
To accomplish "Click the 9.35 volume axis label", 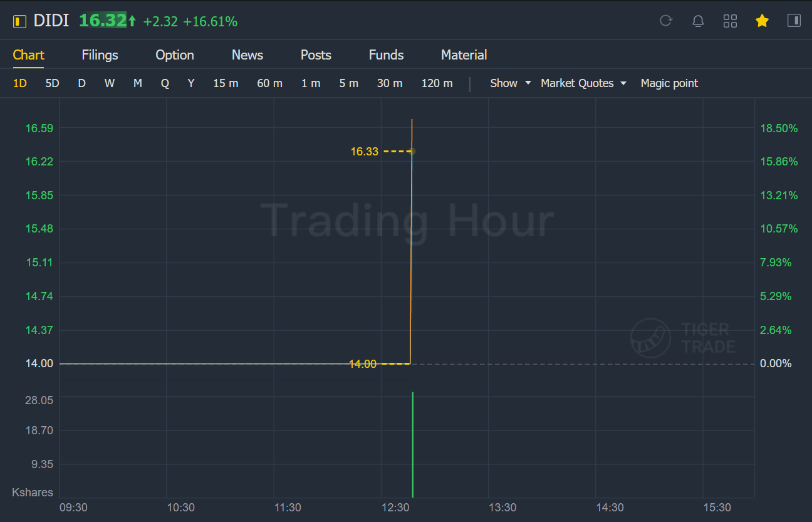I will [x=42, y=464].
